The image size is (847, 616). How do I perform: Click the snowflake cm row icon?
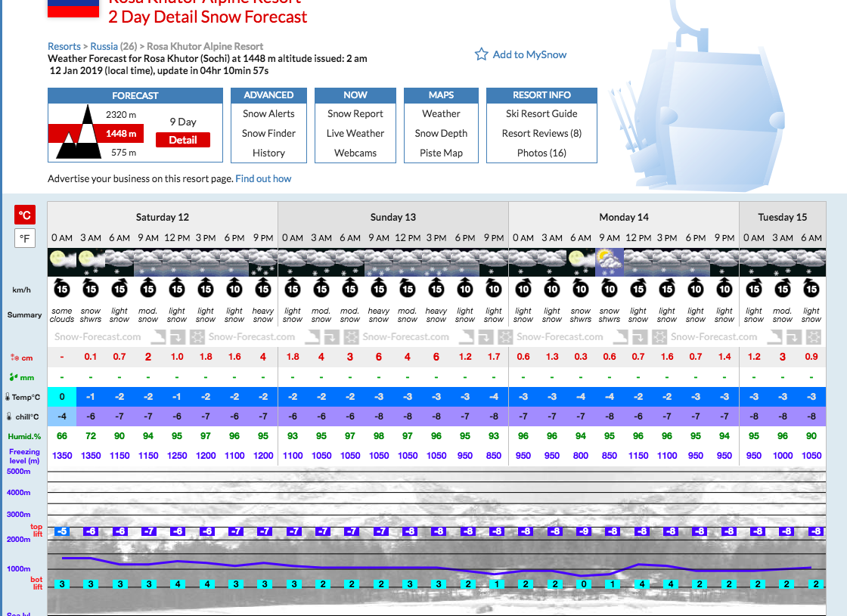(14, 358)
